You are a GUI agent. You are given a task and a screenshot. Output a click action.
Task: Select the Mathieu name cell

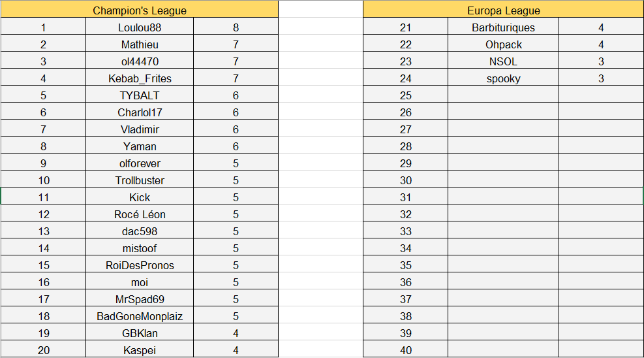(140, 44)
